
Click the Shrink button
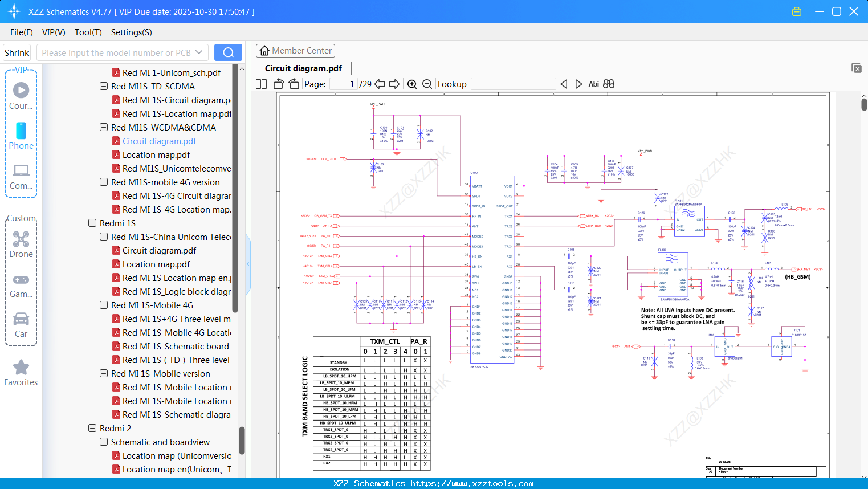point(17,52)
